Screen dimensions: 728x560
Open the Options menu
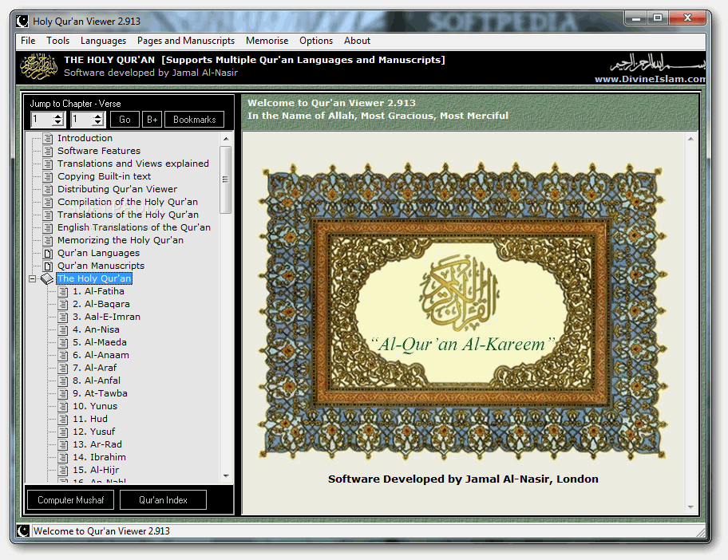[316, 41]
